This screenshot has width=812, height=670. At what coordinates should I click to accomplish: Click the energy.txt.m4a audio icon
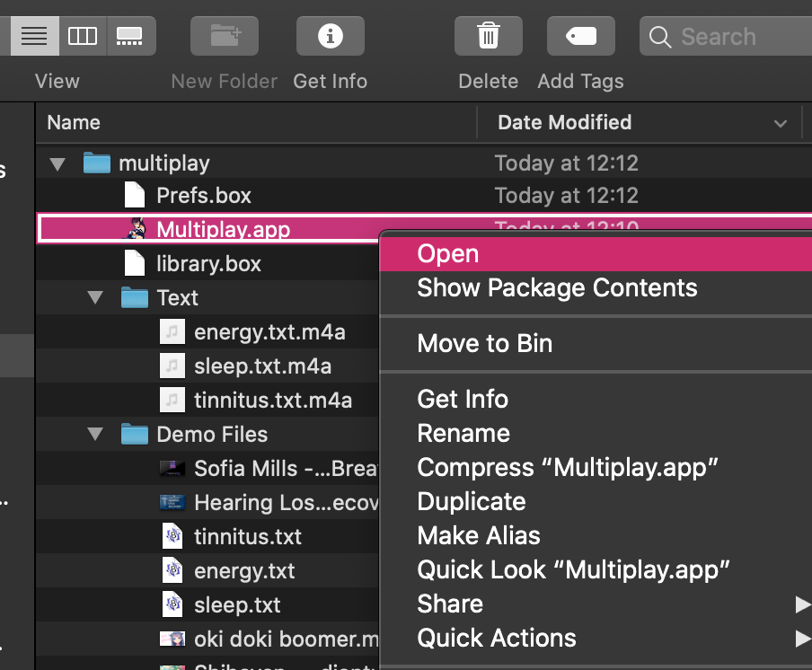(172, 331)
